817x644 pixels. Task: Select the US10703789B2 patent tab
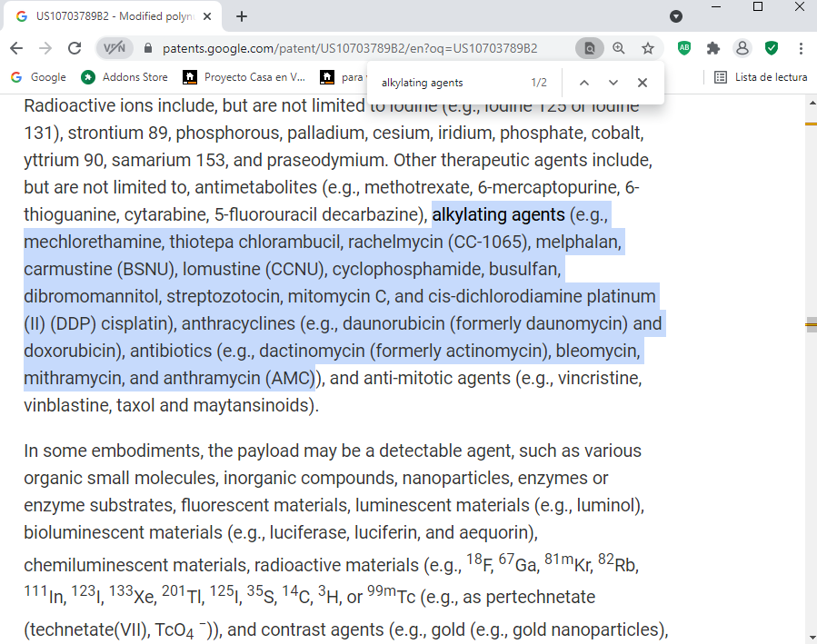point(114,16)
